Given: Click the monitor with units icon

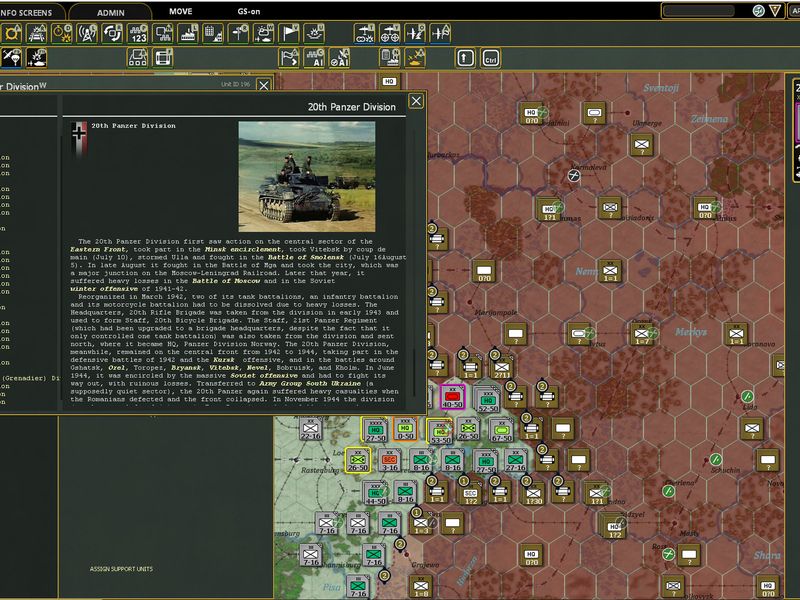Looking at the screenshot, I should point(163,33).
